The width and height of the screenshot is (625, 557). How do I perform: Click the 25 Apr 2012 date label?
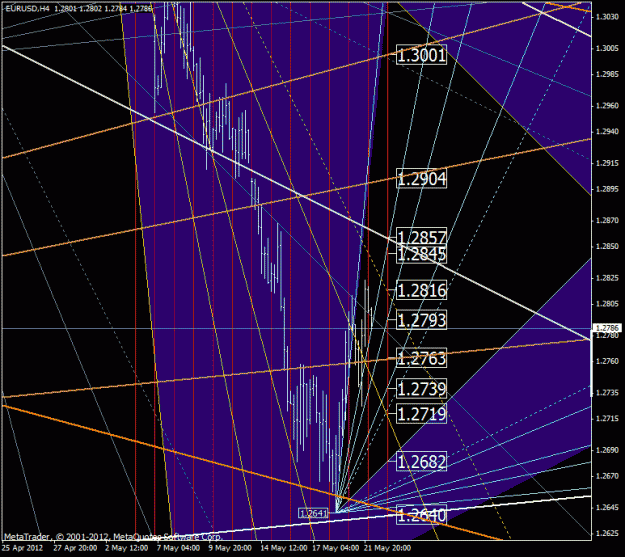(22, 548)
